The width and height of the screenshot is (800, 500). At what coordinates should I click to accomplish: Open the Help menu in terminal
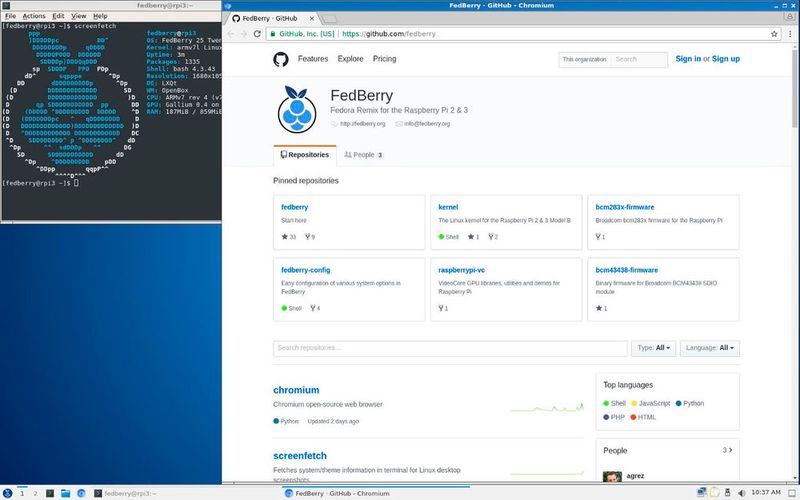pos(100,16)
